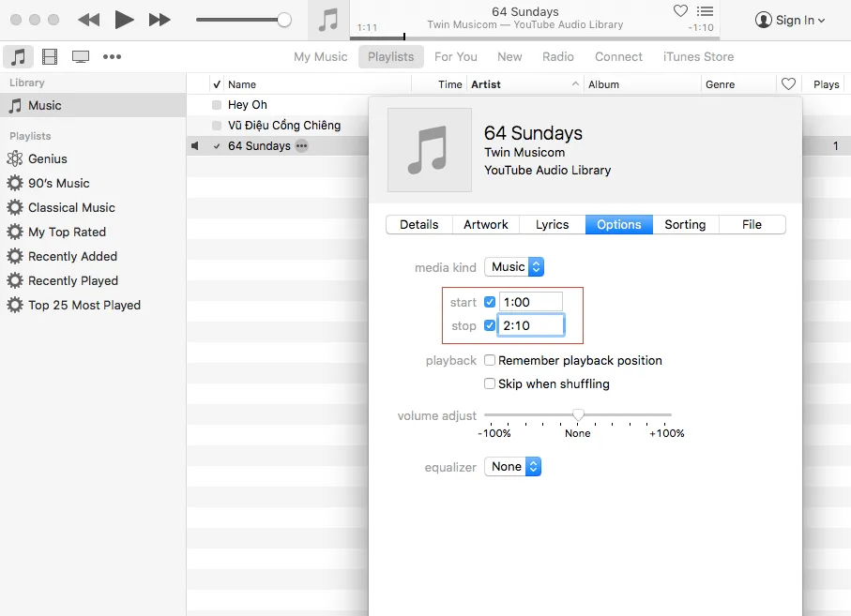This screenshot has width=851, height=616.
Task: Open the Music library view icon
Action: (18, 57)
